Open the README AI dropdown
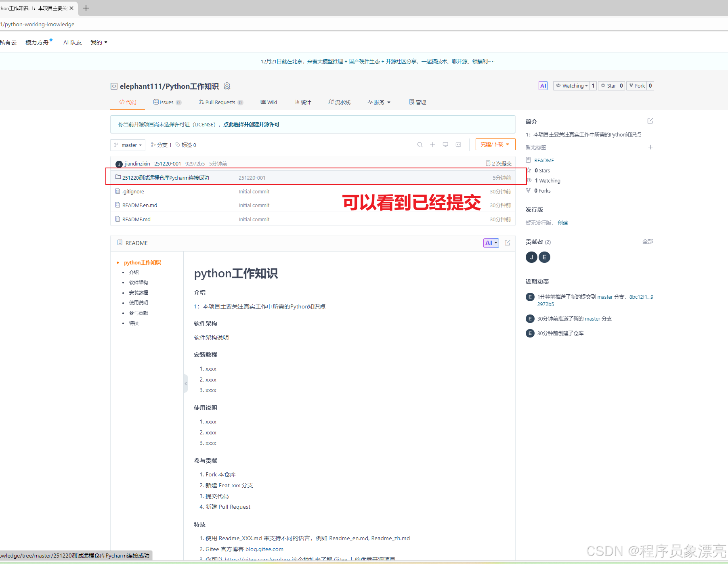 coord(491,243)
